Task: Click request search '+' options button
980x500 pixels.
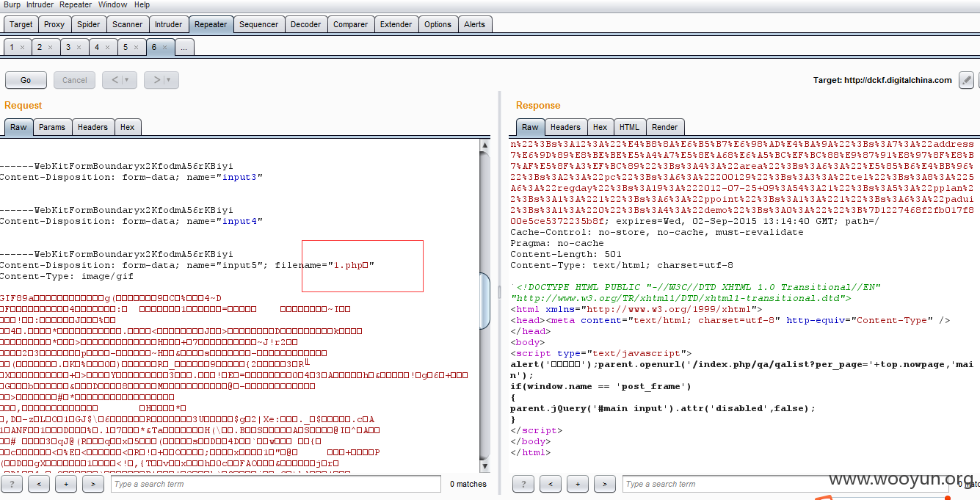Action: [66, 484]
